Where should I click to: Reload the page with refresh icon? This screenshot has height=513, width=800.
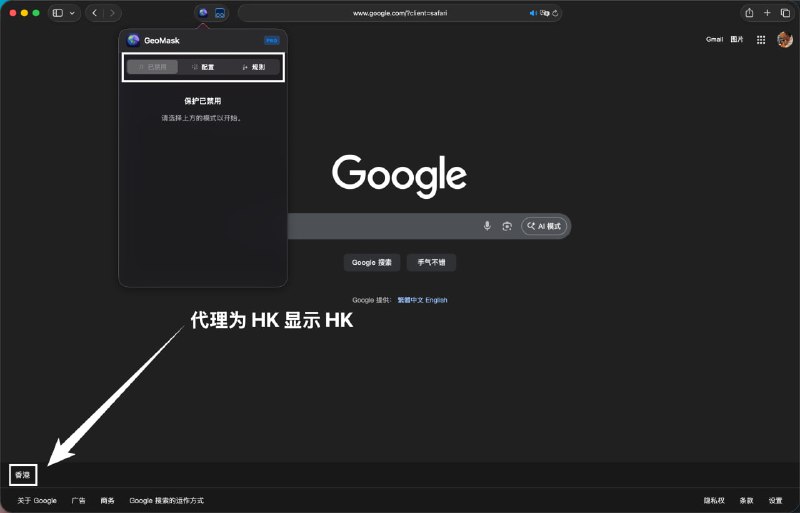pyautogui.click(x=555, y=13)
